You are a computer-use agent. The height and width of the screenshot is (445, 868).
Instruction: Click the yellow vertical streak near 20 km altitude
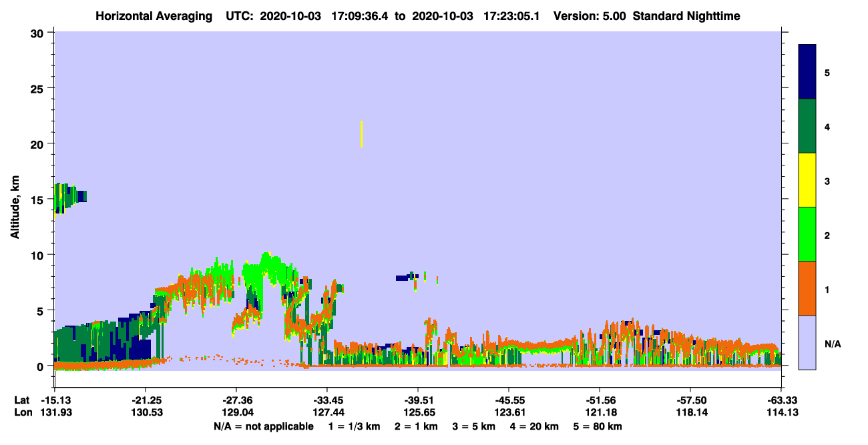[x=361, y=134]
